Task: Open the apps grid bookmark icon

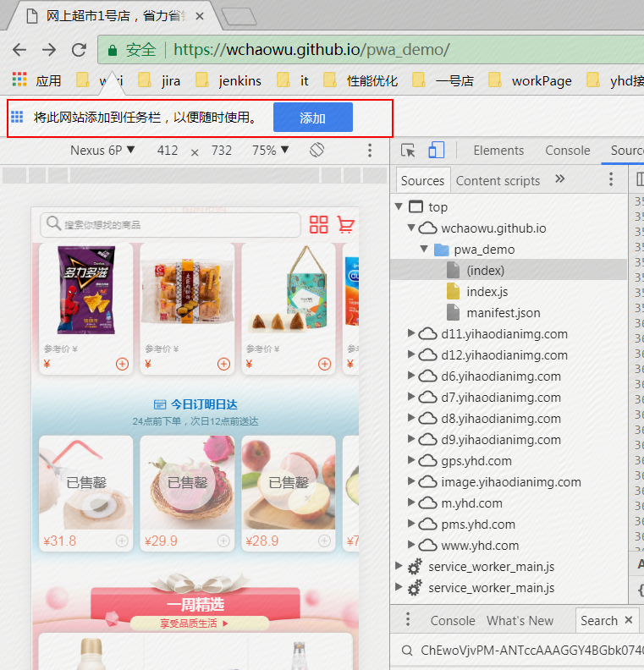Action: [19, 80]
